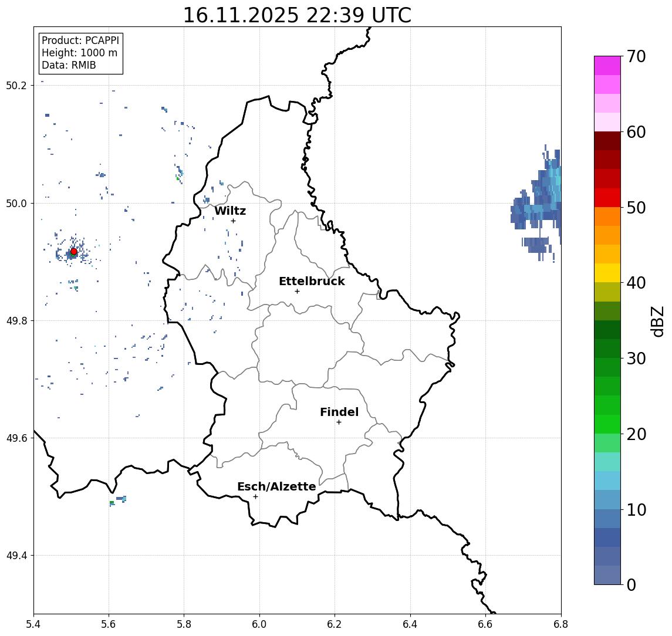Click the cross marker under Ettelbruck
This screenshot has width=672, height=636.
click(297, 292)
